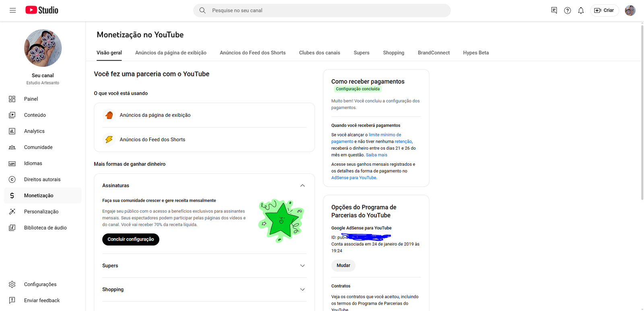This screenshot has width=644, height=311.
Task: Click the Painel dashboard icon
Action: click(12, 99)
